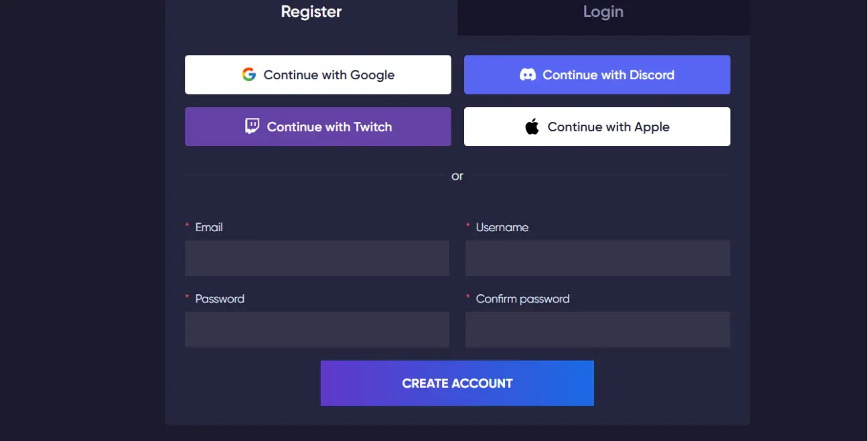Click the Confirm password label
The image size is (868, 441).
(522, 299)
